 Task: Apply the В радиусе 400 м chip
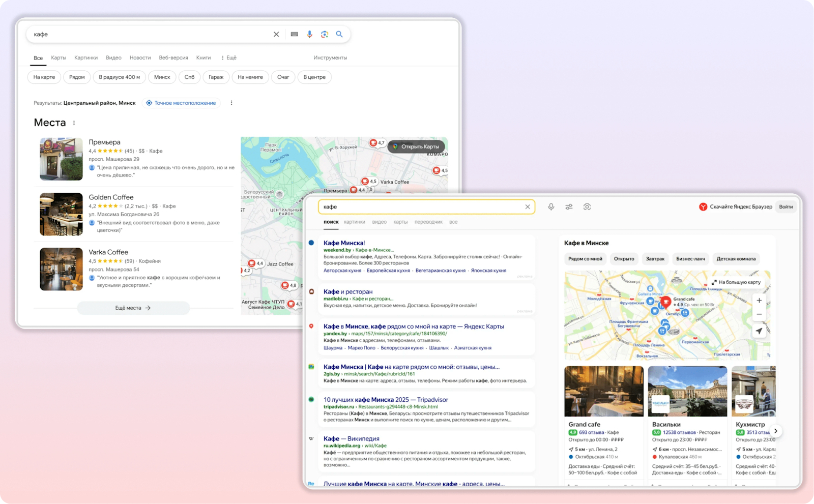[x=119, y=77]
